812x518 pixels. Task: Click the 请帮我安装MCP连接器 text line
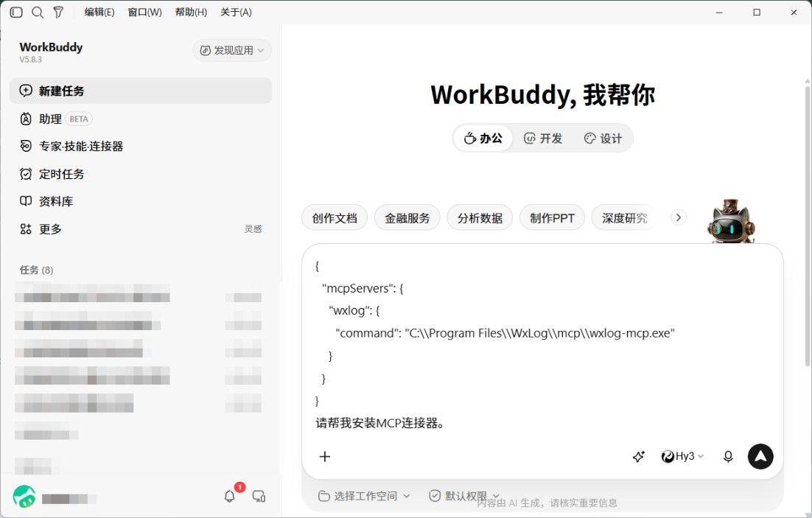[380, 423]
